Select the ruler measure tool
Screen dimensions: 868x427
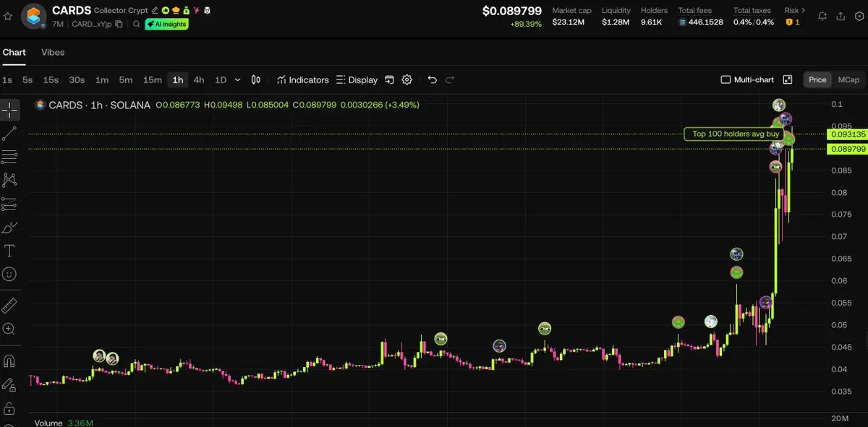[9, 306]
